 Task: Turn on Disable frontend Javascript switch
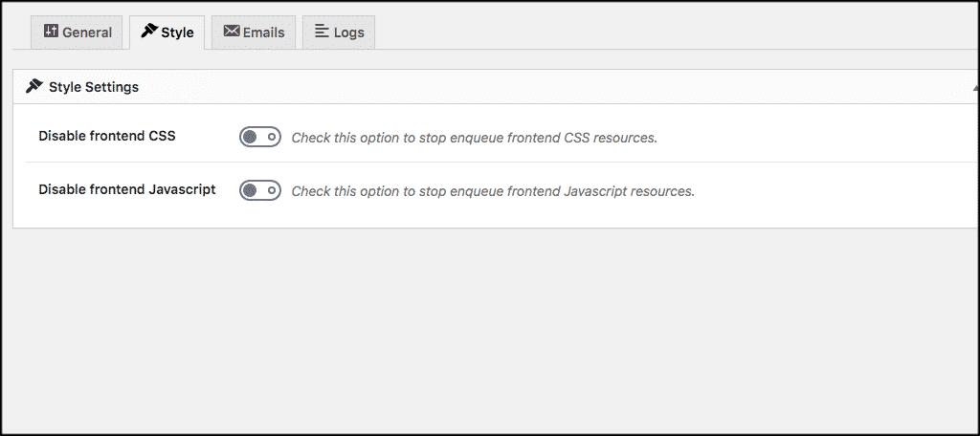coord(259,191)
